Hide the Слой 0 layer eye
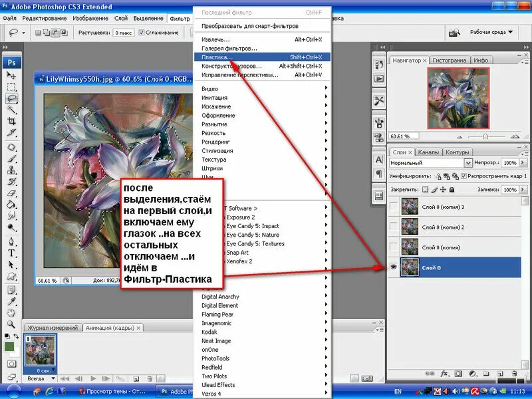The image size is (532, 399). point(394,267)
